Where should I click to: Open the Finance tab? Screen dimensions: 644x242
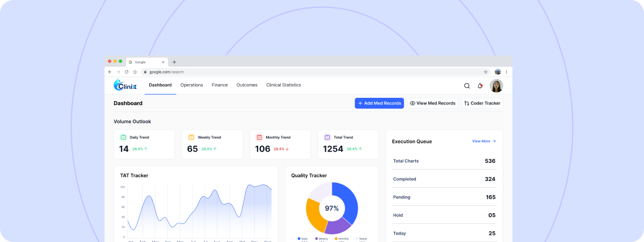220,85
